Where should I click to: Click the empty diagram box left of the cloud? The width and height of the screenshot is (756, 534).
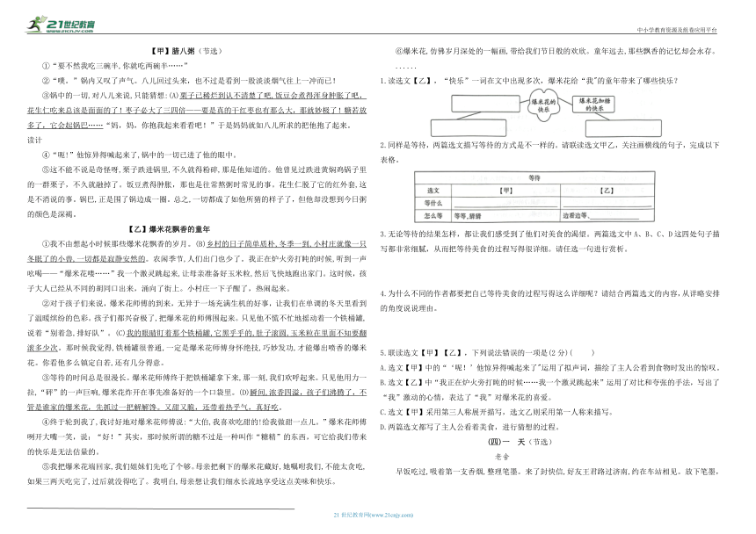click(x=485, y=104)
